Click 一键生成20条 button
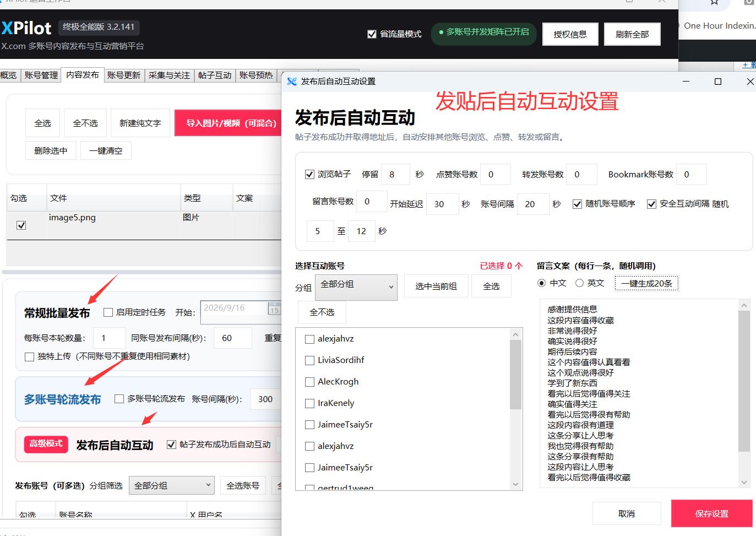756x536 pixels. pos(647,284)
